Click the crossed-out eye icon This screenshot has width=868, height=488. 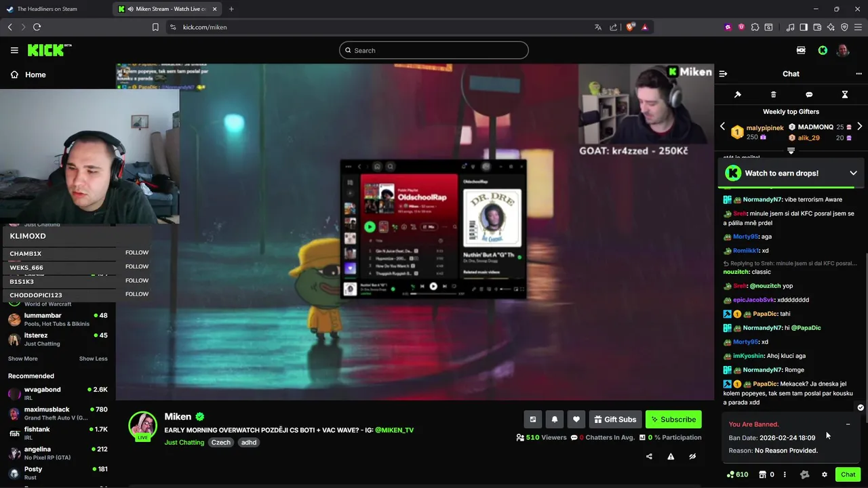point(692,457)
